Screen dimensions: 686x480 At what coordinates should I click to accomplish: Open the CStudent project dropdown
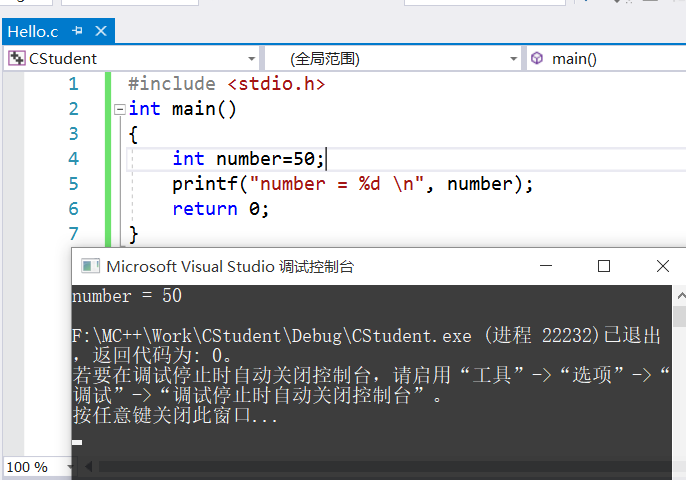(x=131, y=59)
